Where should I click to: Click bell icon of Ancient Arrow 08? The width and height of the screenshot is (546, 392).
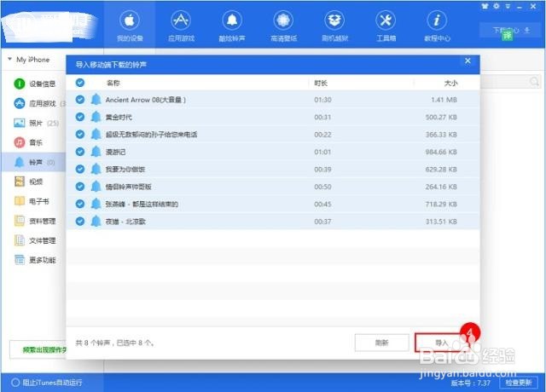coord(96,100)
